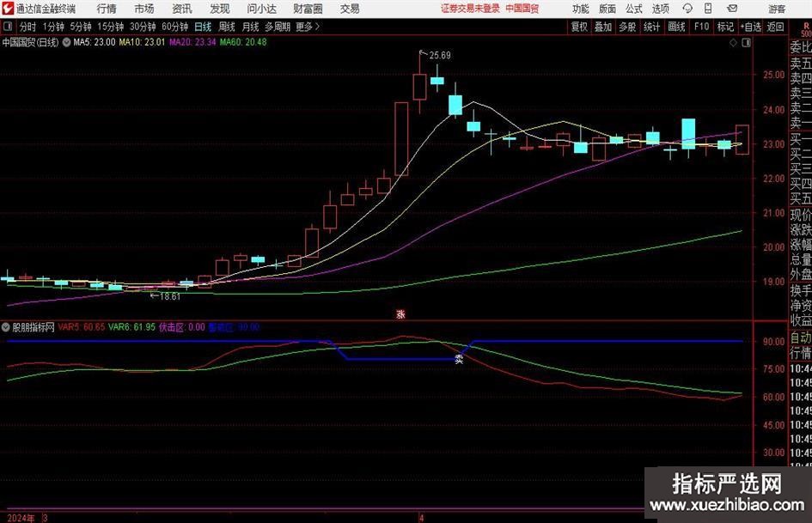Image resolution: width=812 pixels, height=523 pixels.
Task: Click the MA5: 23.00 value label
Action: [95, 42]
